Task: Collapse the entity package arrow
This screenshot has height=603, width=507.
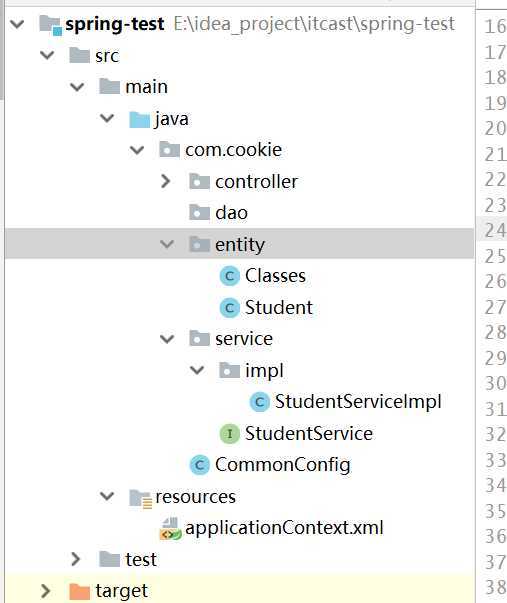Action: tap(167, 244)
